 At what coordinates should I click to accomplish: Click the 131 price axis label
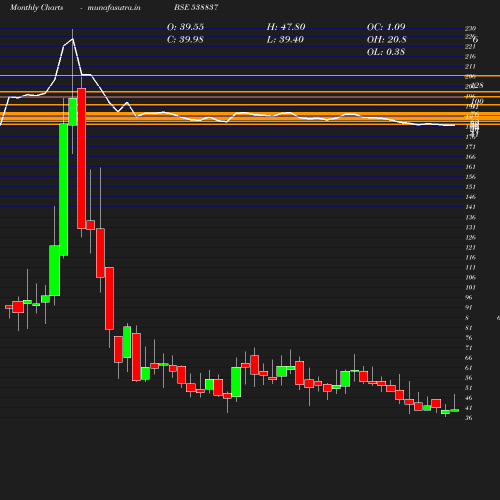point(470,228)
